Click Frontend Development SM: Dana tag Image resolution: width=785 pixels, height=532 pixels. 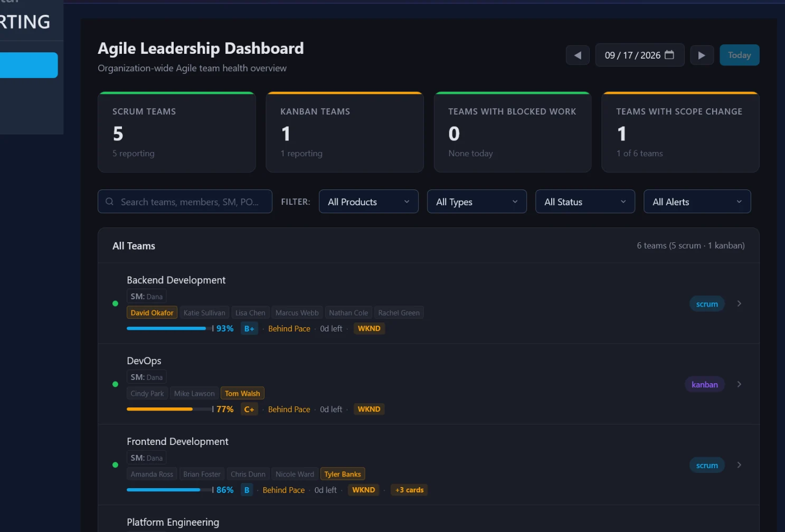point(147,458)
